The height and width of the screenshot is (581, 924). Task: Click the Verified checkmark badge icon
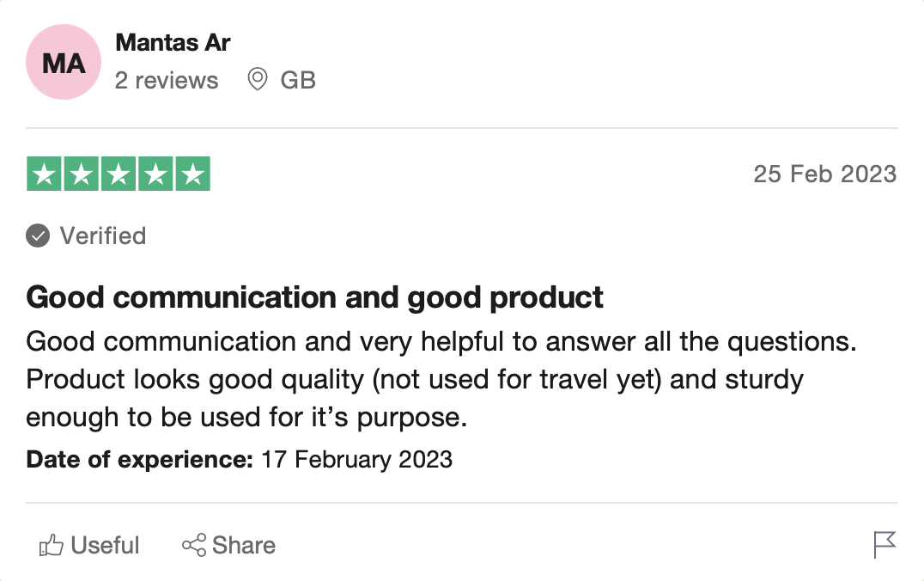(x=38, y=236)
